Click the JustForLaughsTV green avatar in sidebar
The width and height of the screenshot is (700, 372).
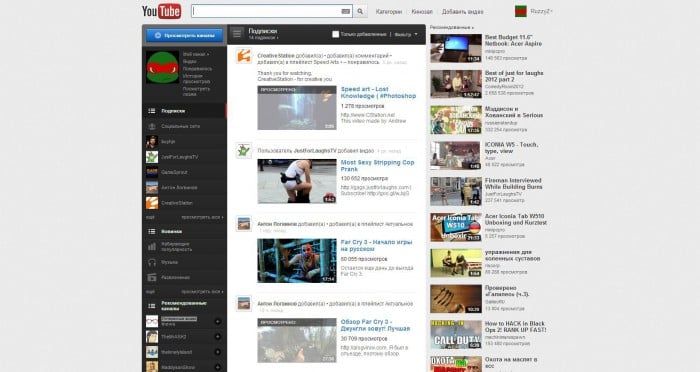[152, 157]
